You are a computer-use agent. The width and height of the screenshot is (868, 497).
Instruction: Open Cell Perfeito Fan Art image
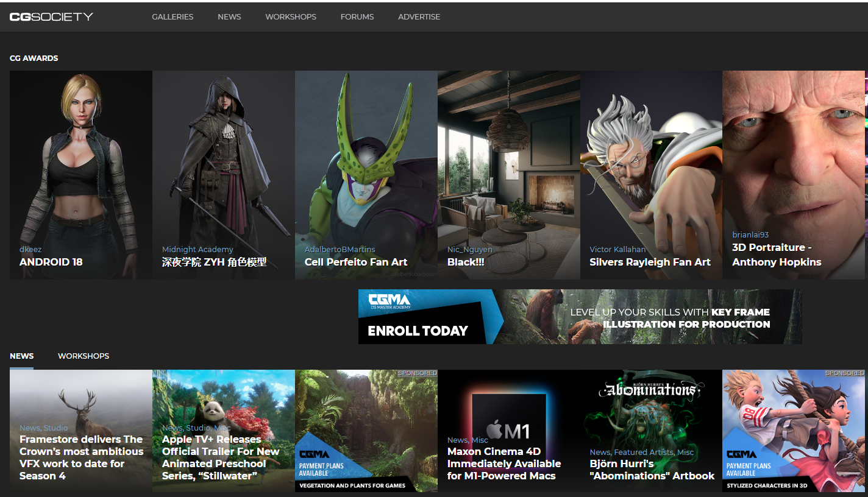click(x=366, y=175)
